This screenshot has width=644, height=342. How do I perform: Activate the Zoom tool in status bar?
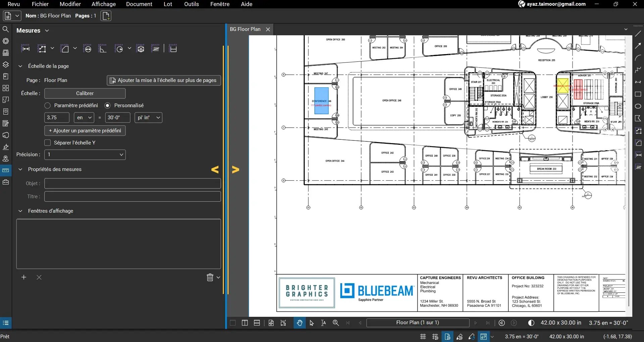point(335,323)
